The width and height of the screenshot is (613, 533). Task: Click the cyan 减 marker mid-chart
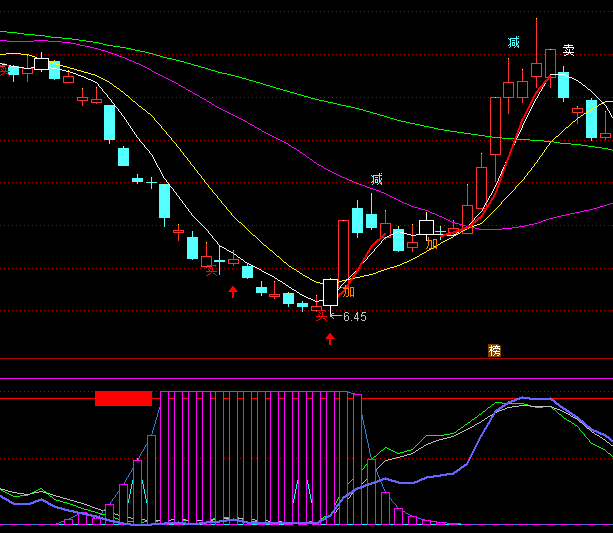tap(376, 180)
